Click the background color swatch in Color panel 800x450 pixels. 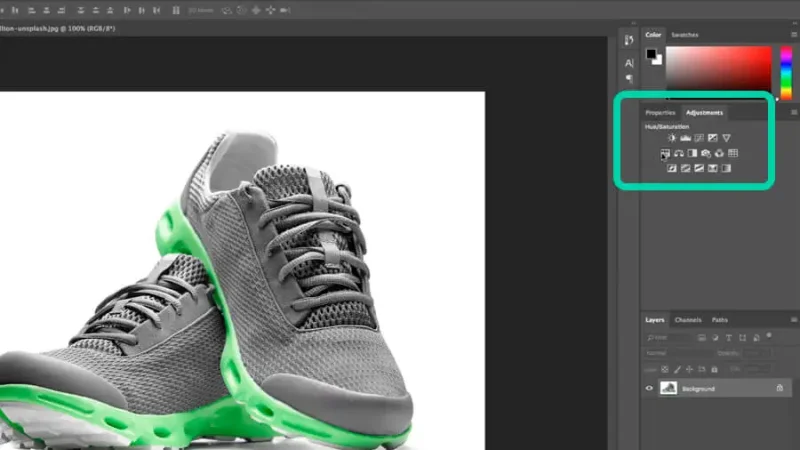(x=658, y=60)
